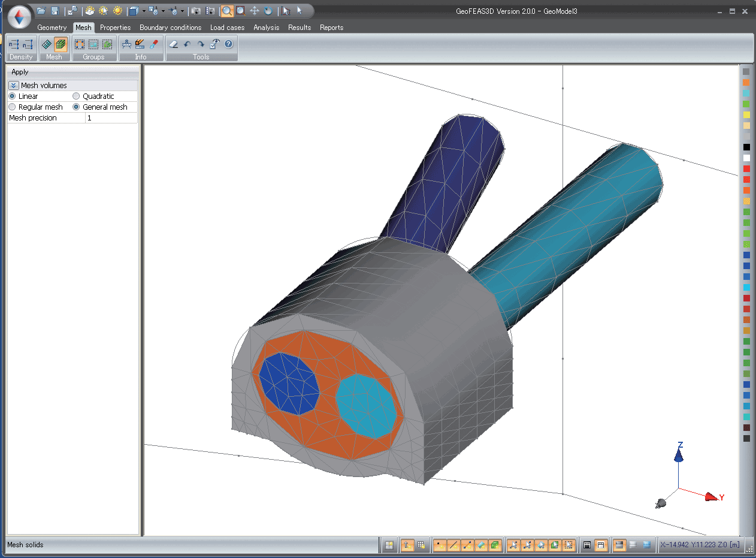The height and width of the screenshot is (558, 756).
Task: Open the Results tab
Action: [x=299, y=28]
